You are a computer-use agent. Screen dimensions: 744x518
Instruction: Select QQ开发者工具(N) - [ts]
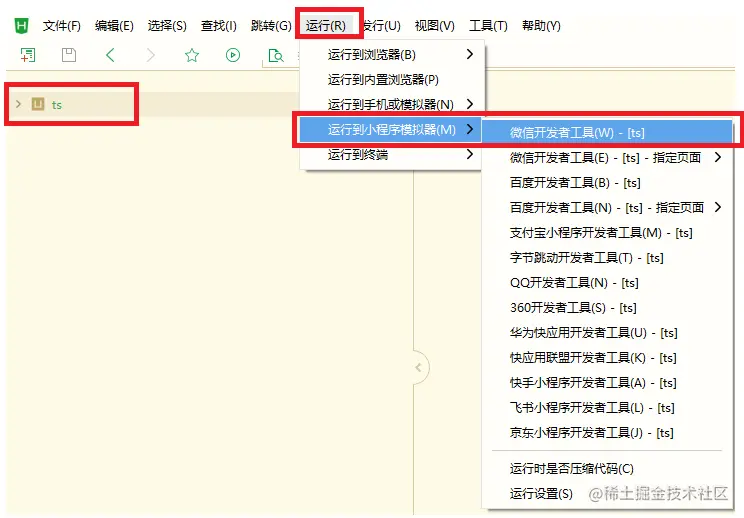(x=607, y=283)
